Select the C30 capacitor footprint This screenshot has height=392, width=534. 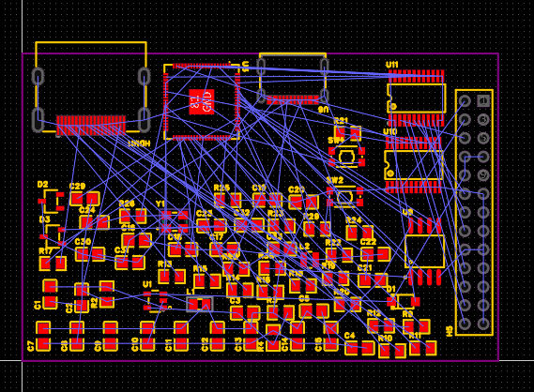tap(90, 254)
